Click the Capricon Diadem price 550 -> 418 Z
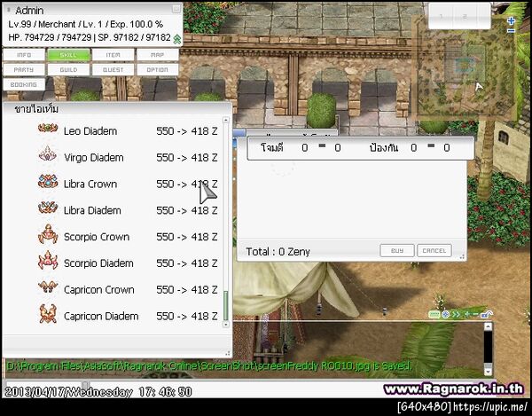 (x=187, y=317)
